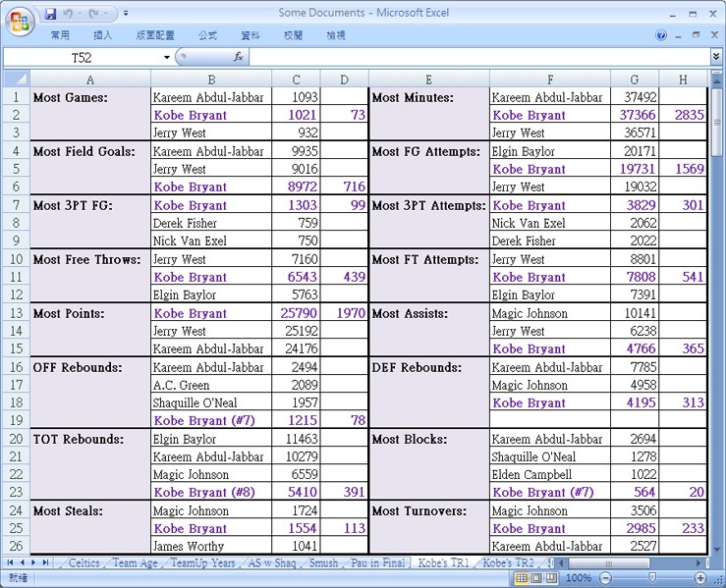Click into the formula bar input
Image resolution: width=726 pixels, height=588 pixels.
479,57
